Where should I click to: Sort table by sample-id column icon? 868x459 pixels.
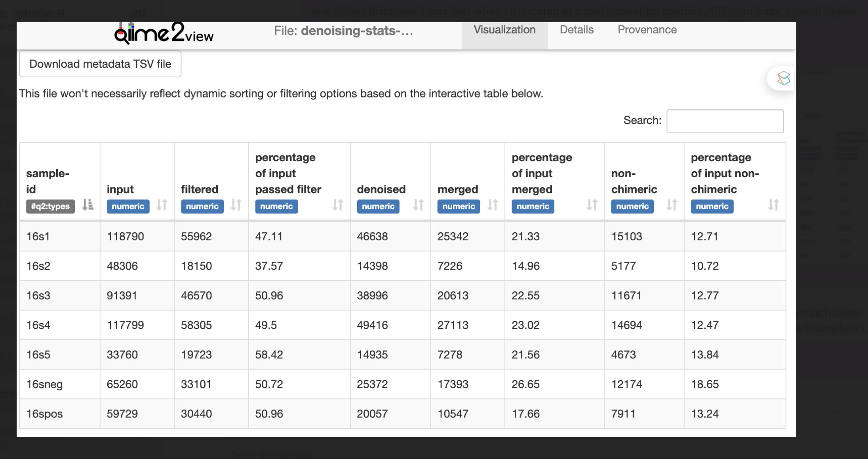(x=88, y=205)
